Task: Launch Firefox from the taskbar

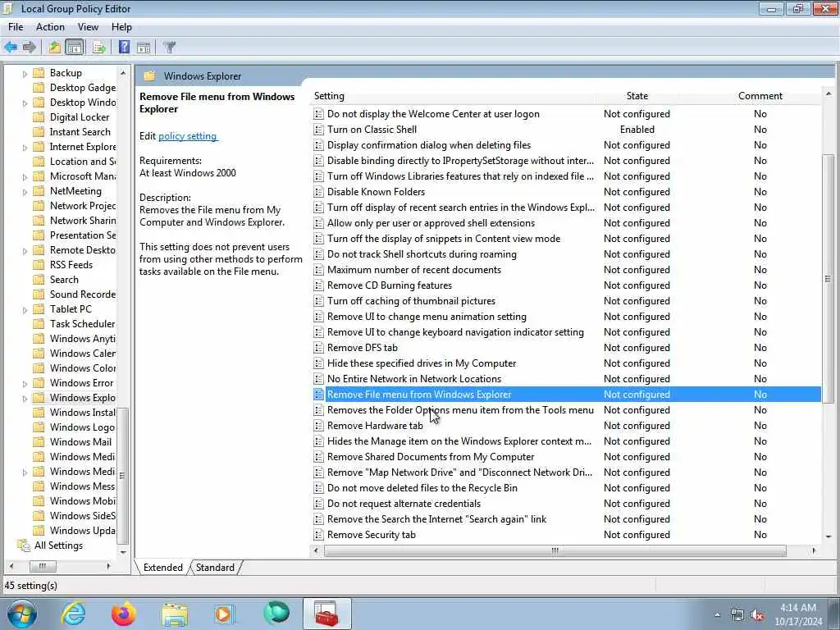Action: pos(124,614)
